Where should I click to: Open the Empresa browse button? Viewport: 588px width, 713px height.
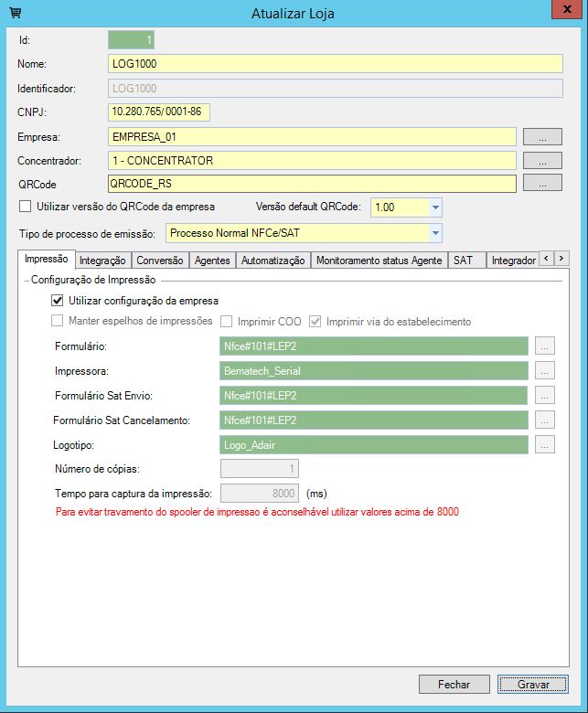(543, 137)
